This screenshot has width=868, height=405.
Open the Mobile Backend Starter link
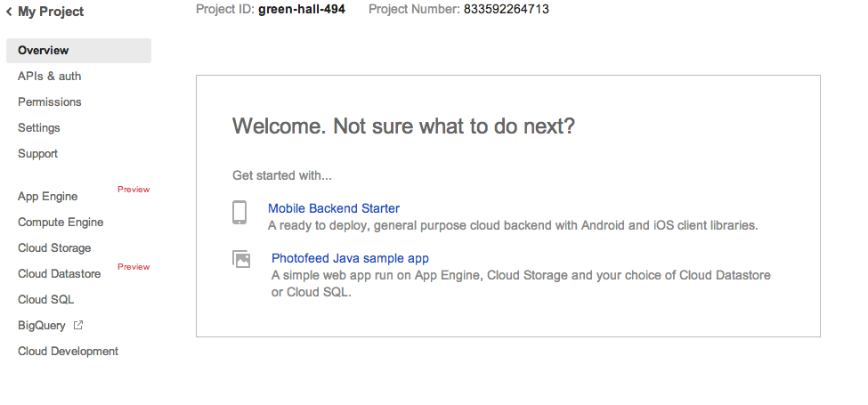[x=334, y=208]
